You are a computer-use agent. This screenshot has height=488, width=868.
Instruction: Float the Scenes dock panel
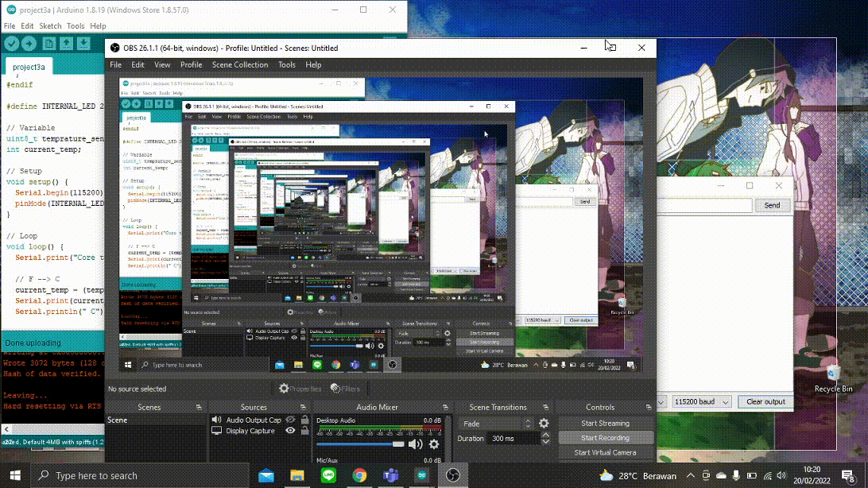coord(199,407)
